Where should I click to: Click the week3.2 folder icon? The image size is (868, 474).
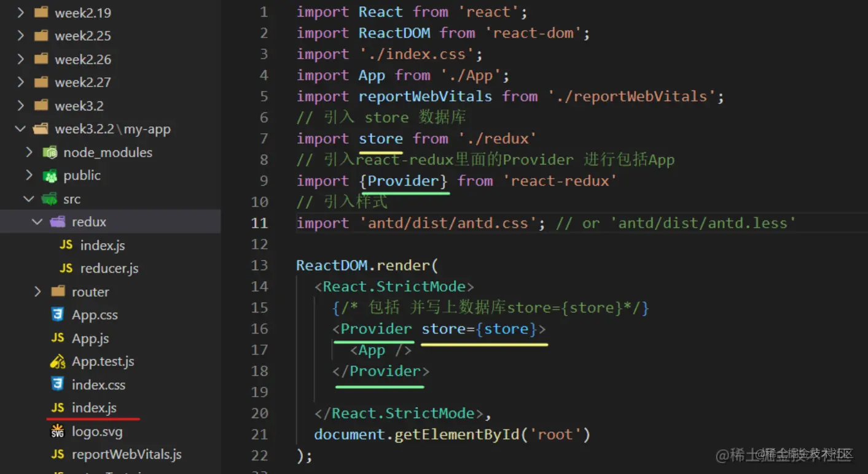[x=41, y=106]
